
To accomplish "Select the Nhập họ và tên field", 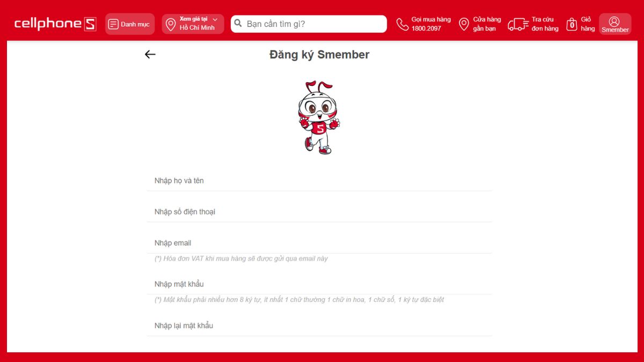I will pos(319,181).
